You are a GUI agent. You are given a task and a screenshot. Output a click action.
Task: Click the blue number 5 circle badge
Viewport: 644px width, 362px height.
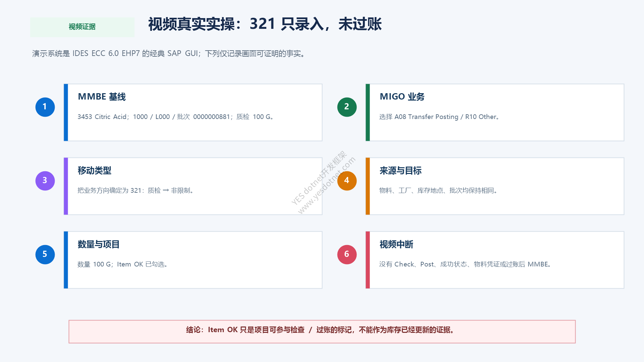click(x=45, y=254)
